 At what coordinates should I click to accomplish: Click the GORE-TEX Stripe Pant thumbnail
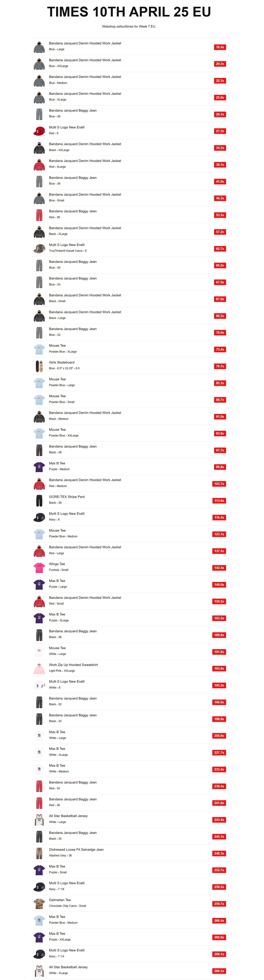[x=39, y=501]
